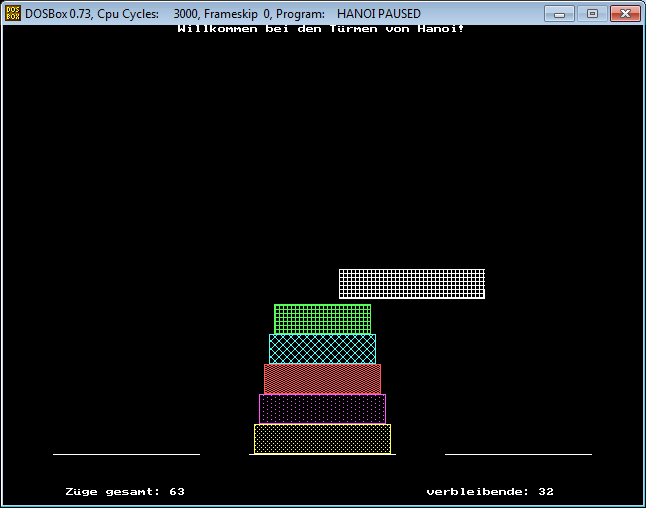Select the green disc on top of the stack
This screenshot has height=508, width=646.
coord(322,319)
